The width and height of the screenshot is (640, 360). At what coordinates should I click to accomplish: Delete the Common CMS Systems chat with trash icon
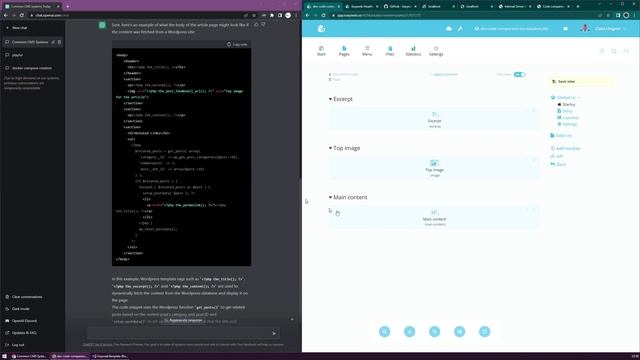coord(59,42)
